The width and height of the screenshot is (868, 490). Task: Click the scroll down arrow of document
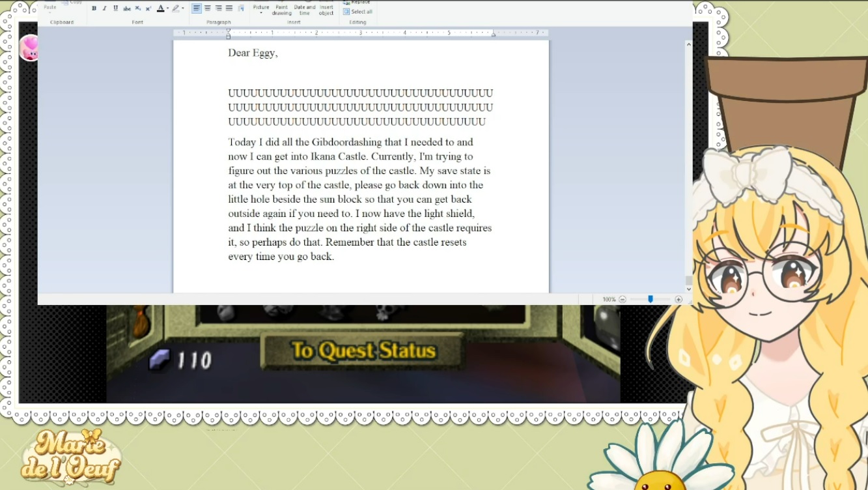689,289
